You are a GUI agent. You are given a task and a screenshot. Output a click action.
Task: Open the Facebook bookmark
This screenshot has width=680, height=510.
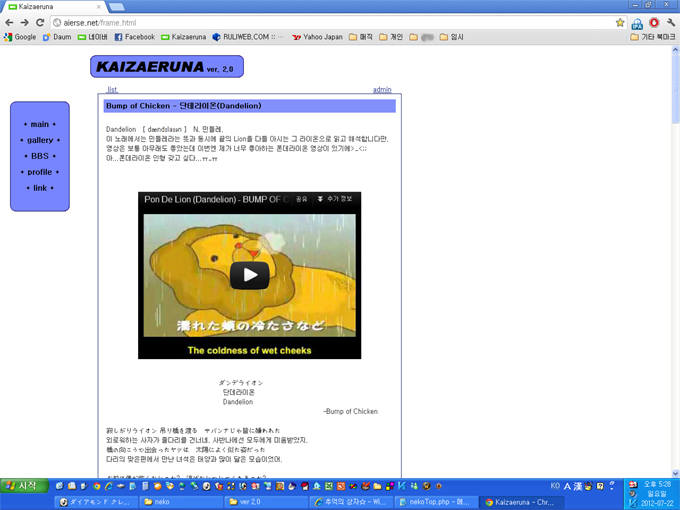(x=134, y=37)
